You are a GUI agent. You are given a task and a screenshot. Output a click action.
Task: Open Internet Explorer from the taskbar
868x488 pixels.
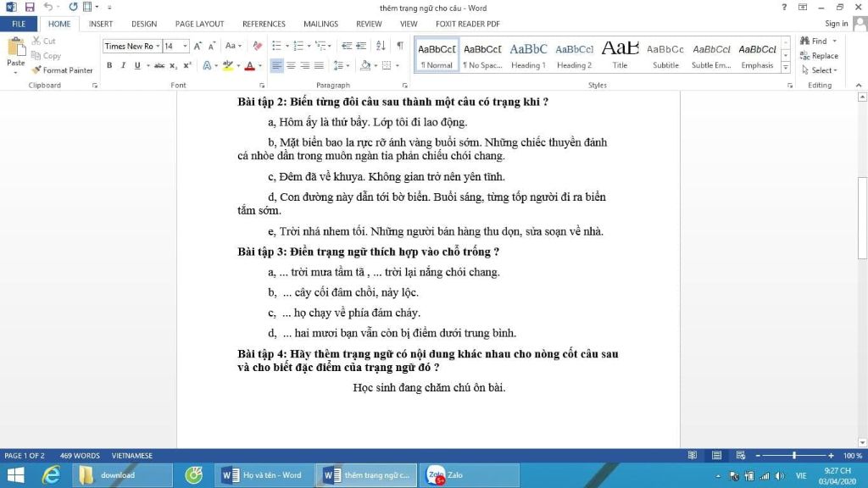pos(51,475)
